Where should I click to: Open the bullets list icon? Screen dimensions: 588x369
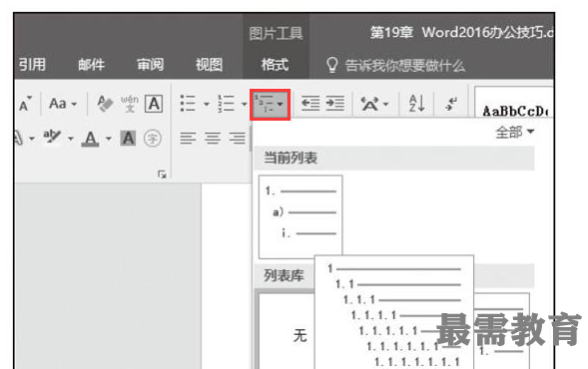188,103
